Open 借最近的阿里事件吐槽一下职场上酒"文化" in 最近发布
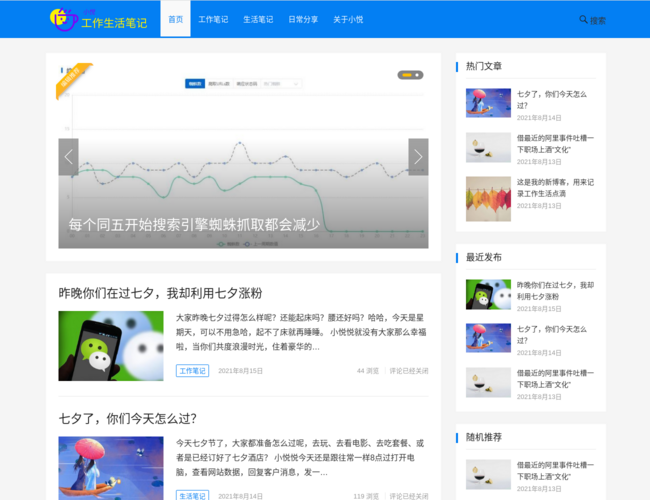 click(555, 379)
